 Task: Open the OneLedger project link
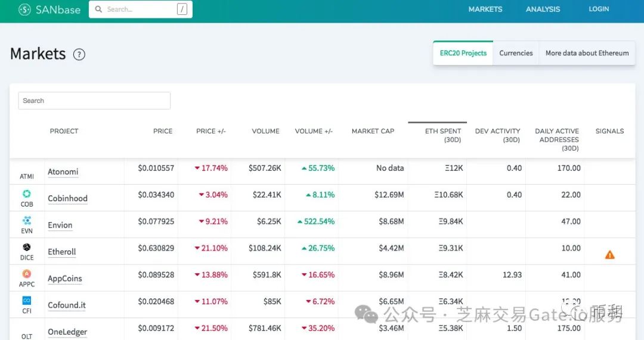(x=67, y=332)
